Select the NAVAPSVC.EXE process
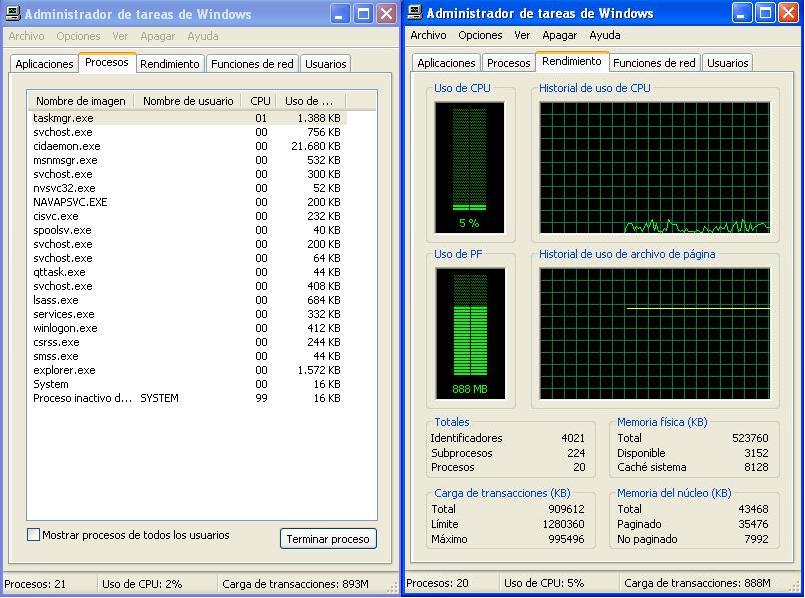805x598 pixels. 187,202
